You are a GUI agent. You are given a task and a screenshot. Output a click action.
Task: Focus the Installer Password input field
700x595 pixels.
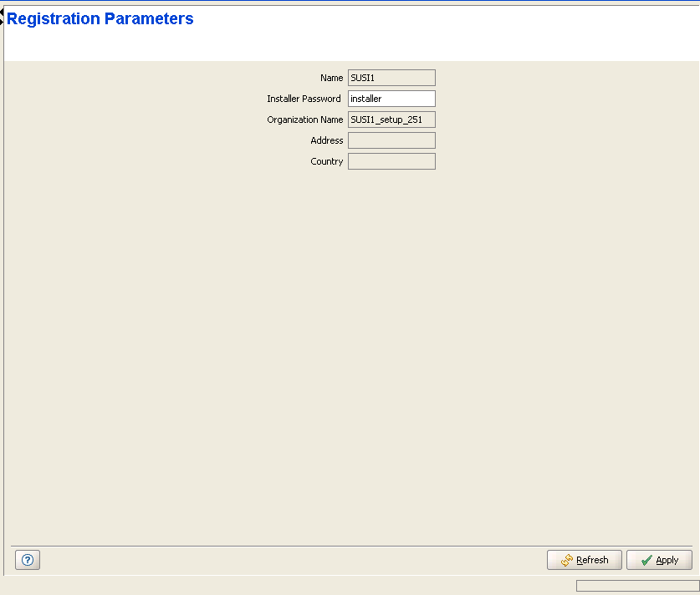(391, 99)
